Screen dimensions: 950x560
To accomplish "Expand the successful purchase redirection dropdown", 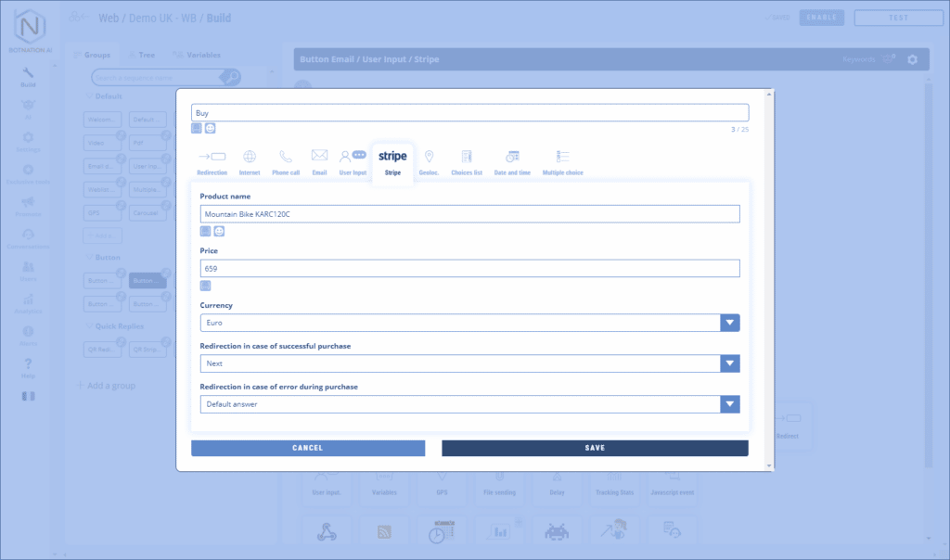I will 730,363.
